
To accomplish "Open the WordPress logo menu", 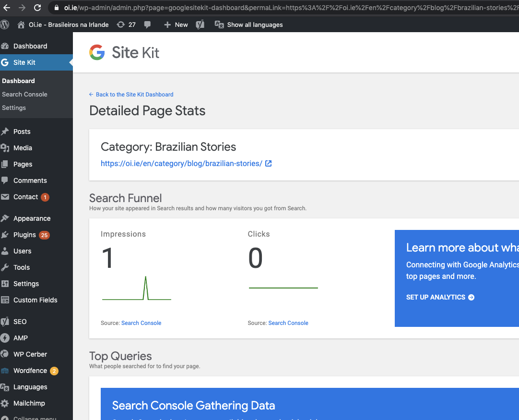I will (x=4, y=24).
